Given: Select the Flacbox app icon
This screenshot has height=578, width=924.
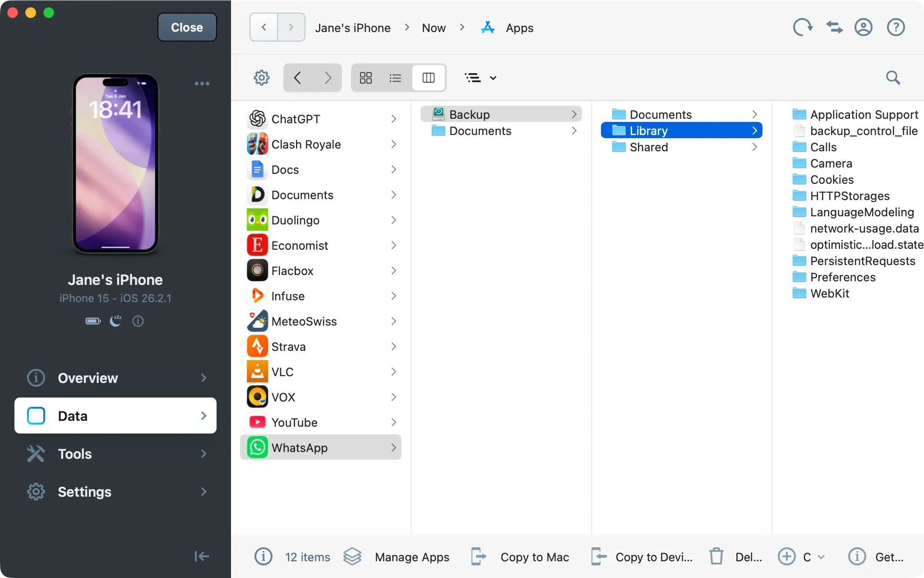Looking at the screenshot, I should (x=258, y=270).
